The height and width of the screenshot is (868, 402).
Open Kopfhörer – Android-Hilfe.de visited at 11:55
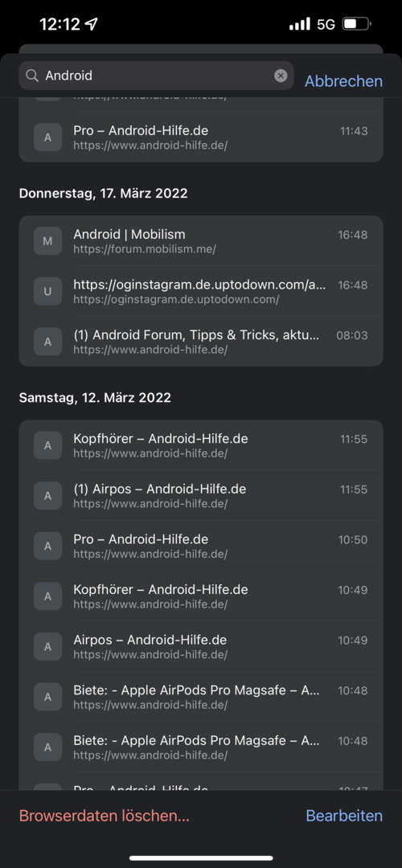[201, 445]
